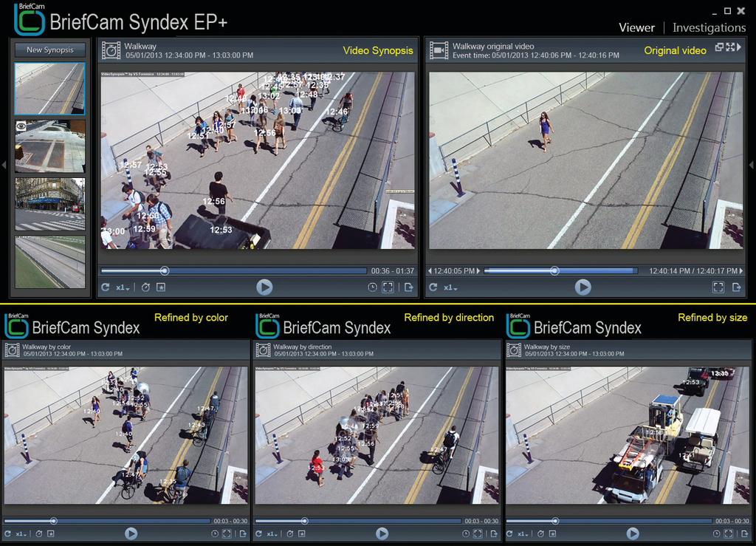Image resolution: width=756 pixels, height=546 pixels.
Task: Toggle fullscreen in the Refined by color player
Action: point(227,534)
